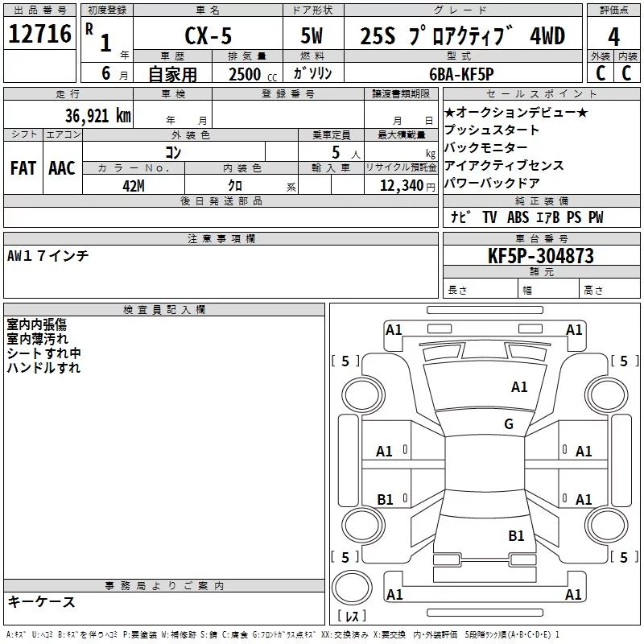The height and width of the screenshot is (644, 644).
Task: Click the model code 6BA-KF5P
Action: 461,74
